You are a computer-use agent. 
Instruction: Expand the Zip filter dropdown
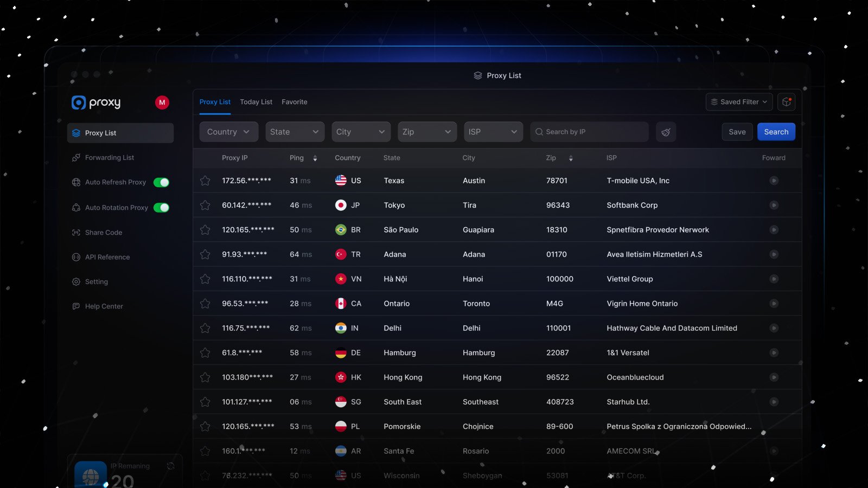(x=427, y=132)
